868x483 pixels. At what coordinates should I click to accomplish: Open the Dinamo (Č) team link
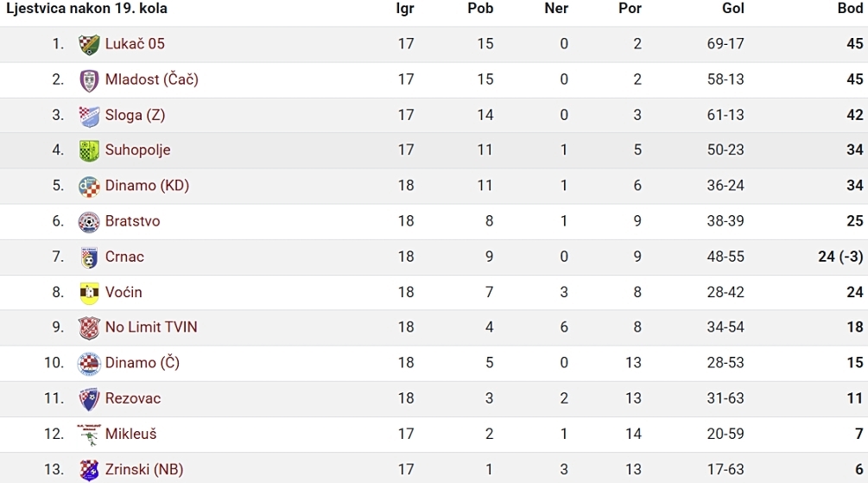click(143, 362)
